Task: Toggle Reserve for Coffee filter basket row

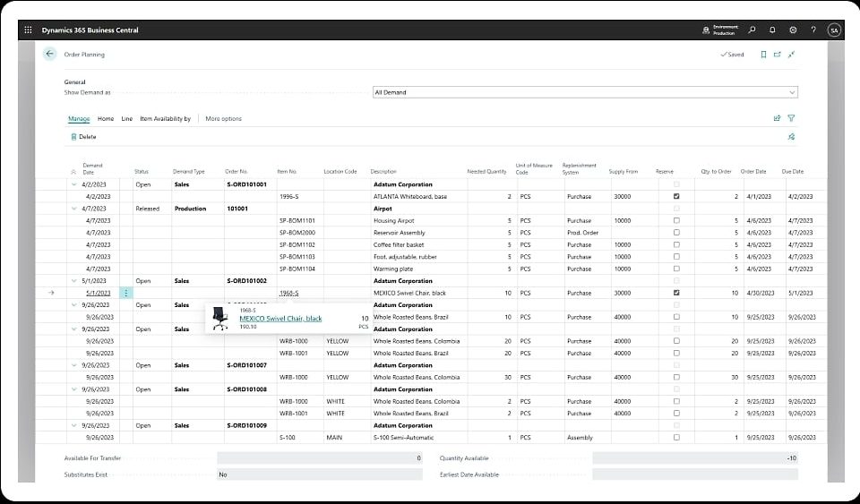Action: (676, 244)
